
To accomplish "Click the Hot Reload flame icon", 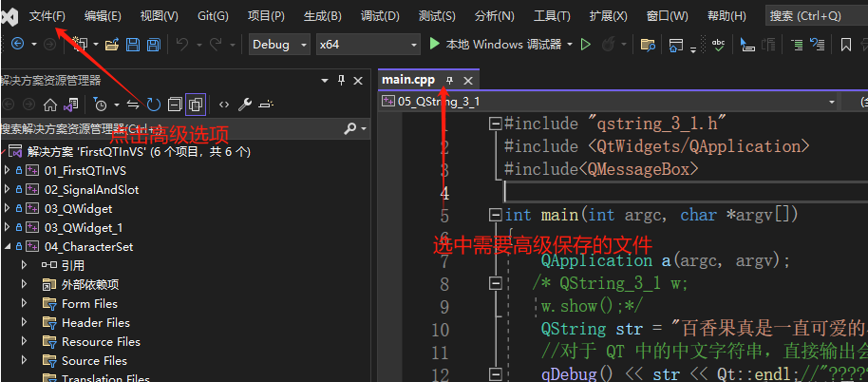I will coord(609,45).
